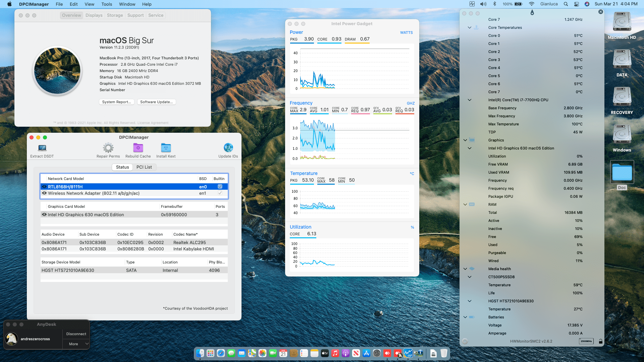
Task: Select the Macintosh HD desktop drive
Action: pyautogui.click(x=622, y=25)
